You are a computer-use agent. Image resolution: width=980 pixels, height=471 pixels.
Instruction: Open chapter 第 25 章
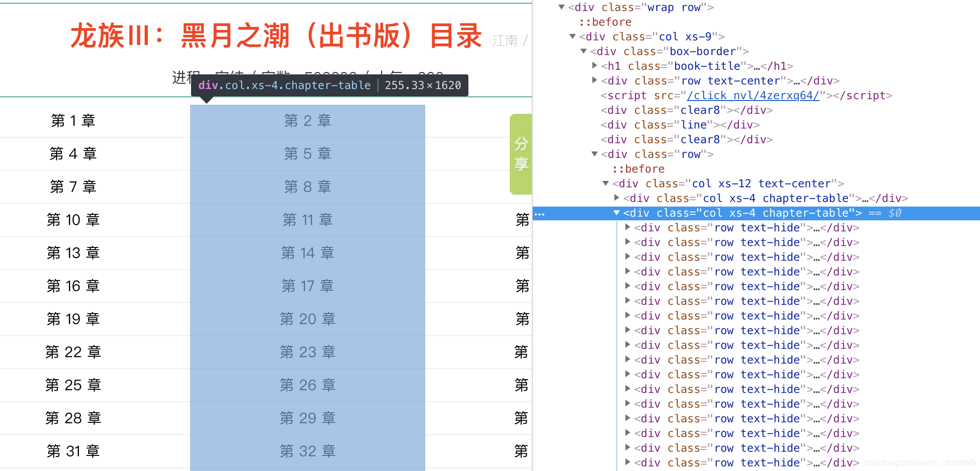click(73, 385)
